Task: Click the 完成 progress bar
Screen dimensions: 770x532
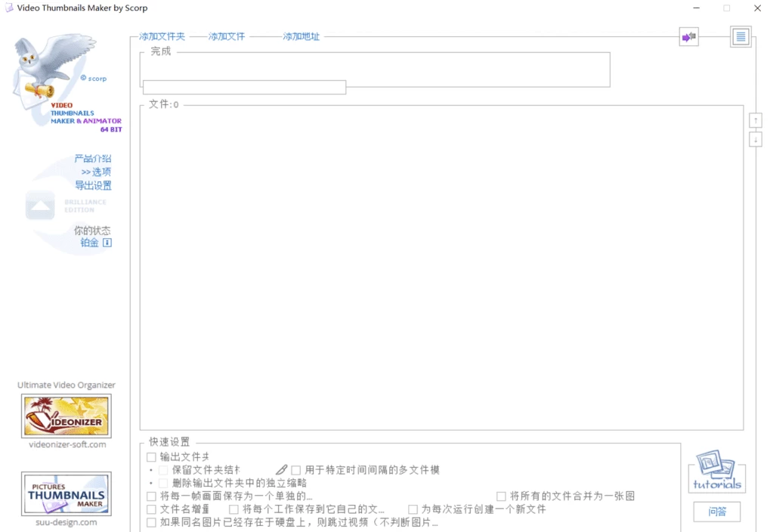Action: pyautogui.click(x=376, y=70)
